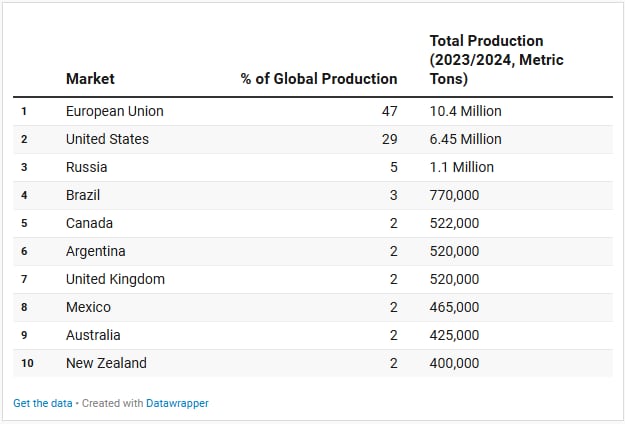Select the United Kingdom cell

coord(115,279)
